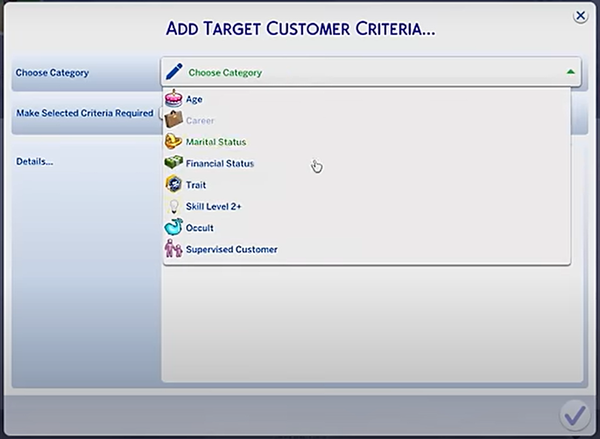Click the Choose Category label on left
The width and height of the screenshot is (600, 439).
(52, 73)
